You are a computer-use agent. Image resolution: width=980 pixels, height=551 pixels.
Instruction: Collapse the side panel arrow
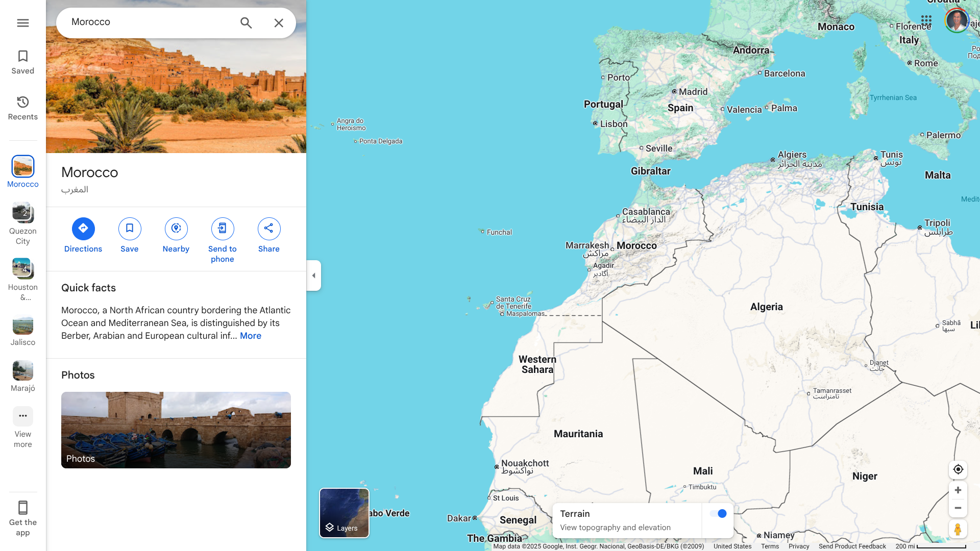click(x=314, y=275)
